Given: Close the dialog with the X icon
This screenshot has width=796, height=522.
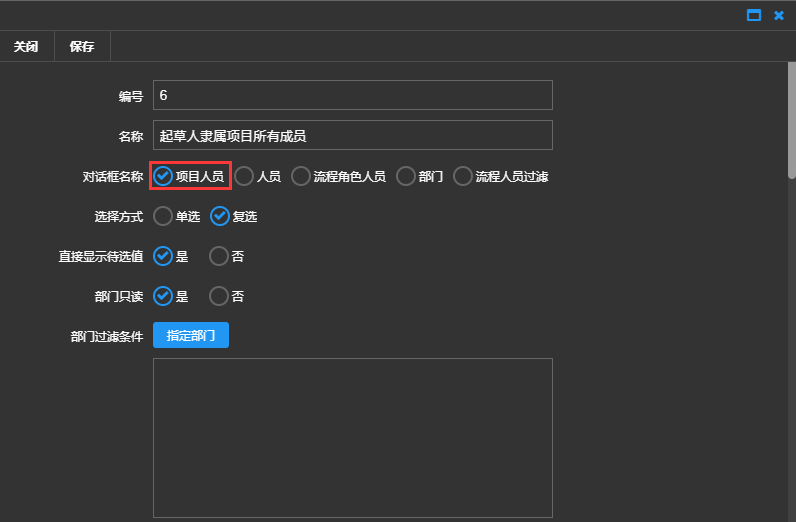Looking at the screenshot, I should point(779,15).
